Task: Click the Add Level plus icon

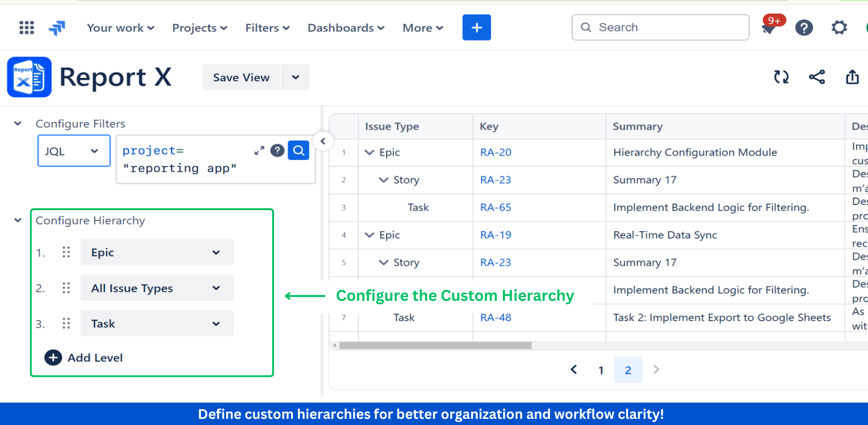Action: coord(53,357)
